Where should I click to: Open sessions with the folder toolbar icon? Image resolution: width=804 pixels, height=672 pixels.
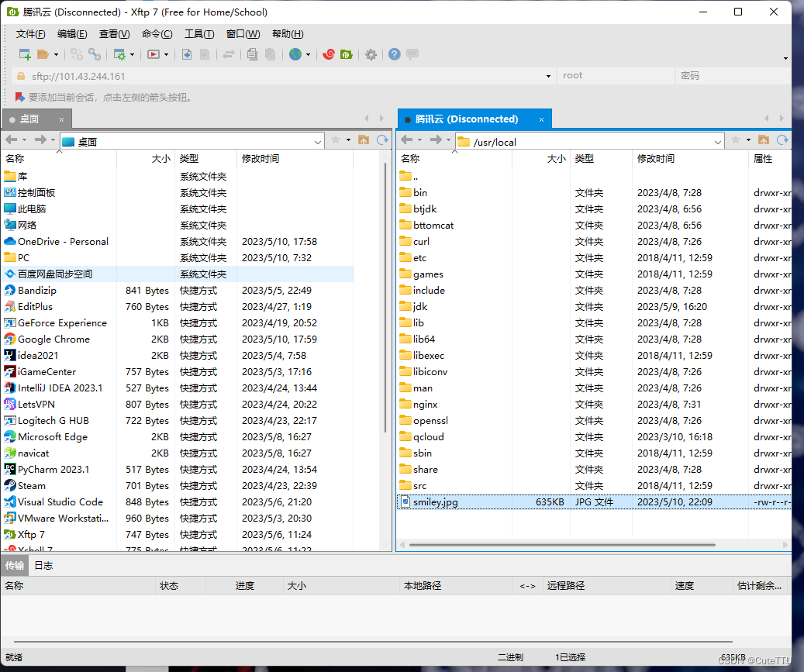tap(43, 54)
